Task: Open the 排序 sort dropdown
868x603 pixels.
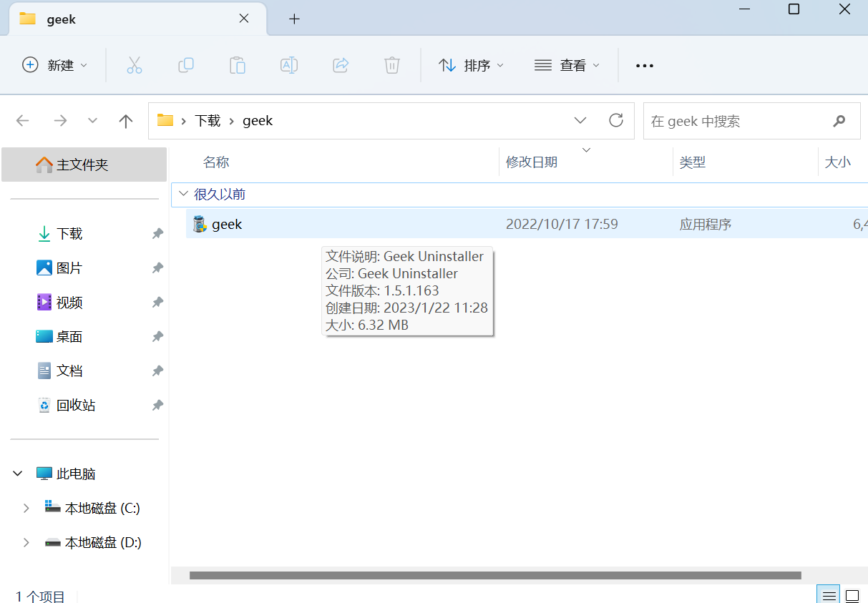Action: (471, 65)
